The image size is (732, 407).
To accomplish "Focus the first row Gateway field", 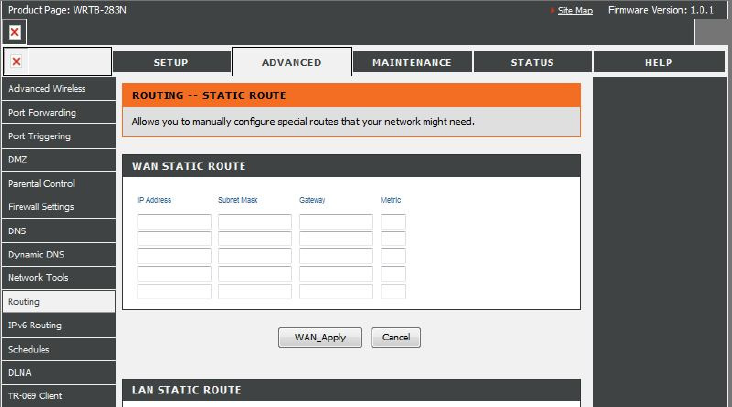I will tap(336, 221).
